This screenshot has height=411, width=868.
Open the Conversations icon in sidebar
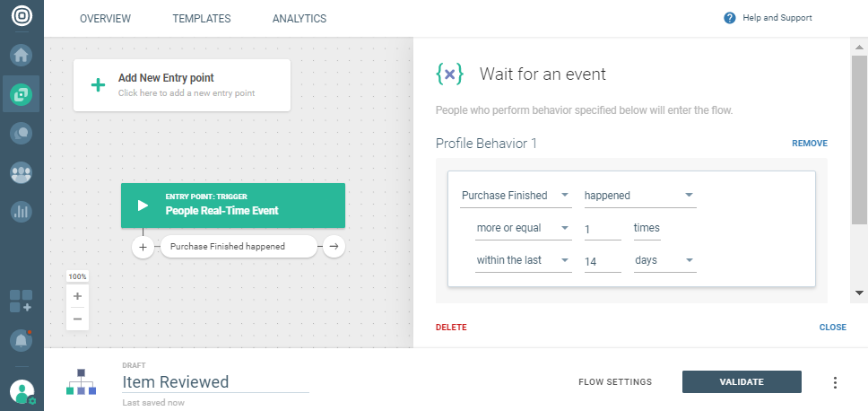tap(22, 134)
